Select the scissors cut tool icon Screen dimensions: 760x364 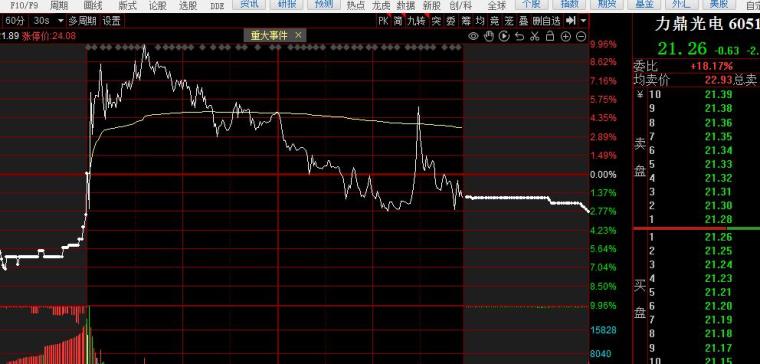535,36
